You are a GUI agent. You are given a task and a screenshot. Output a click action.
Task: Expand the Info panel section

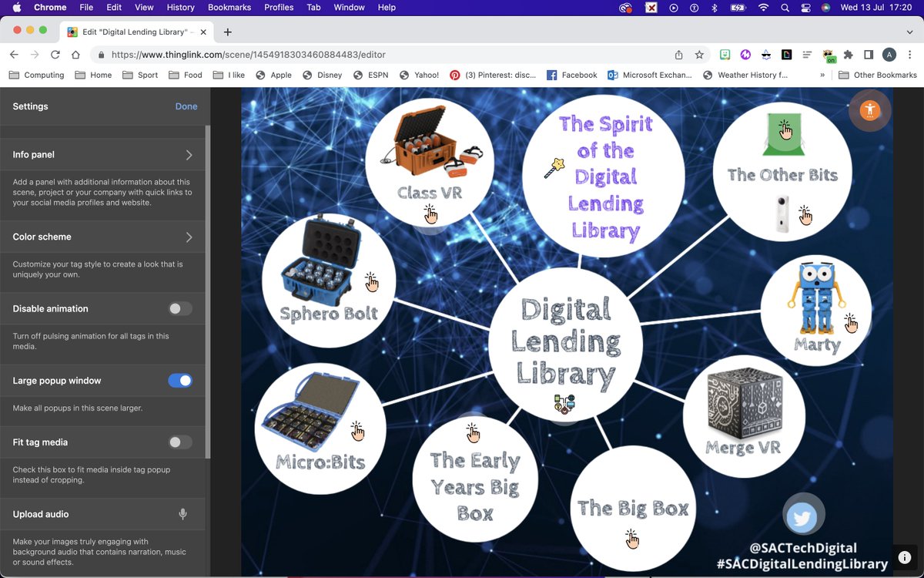[102, 154]
